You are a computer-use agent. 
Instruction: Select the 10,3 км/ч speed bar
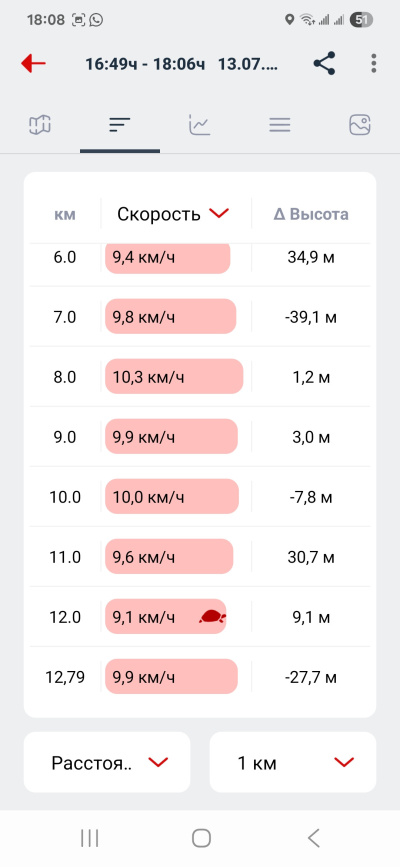pyautogui.click(x=174, y=377)
